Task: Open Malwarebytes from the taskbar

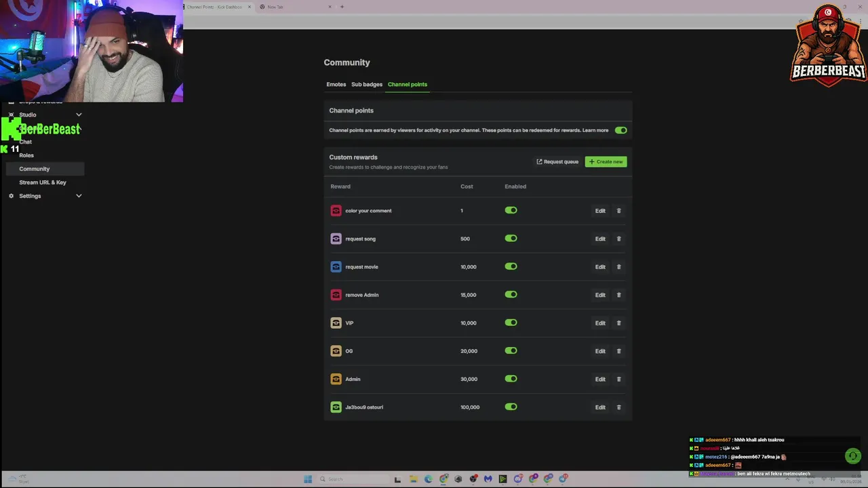Action: [x=488, y=479]
